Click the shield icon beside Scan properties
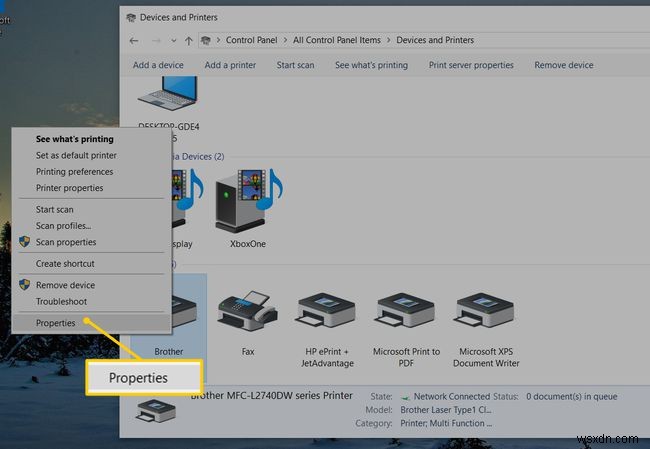 point(24,242)
